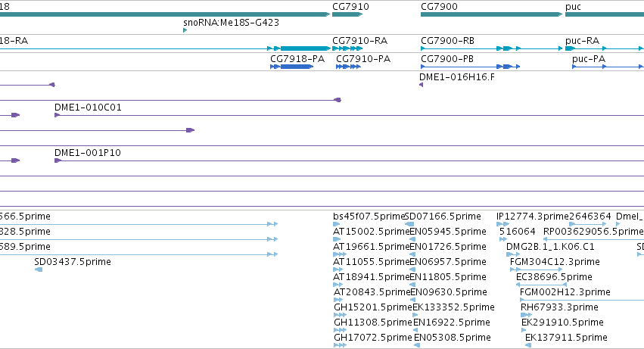Image resolution: width=644 pixels, height=349 pixels.
Task: Select the CG7910-PA protein label
Action: pyautogui.click(x=363, y=59)
